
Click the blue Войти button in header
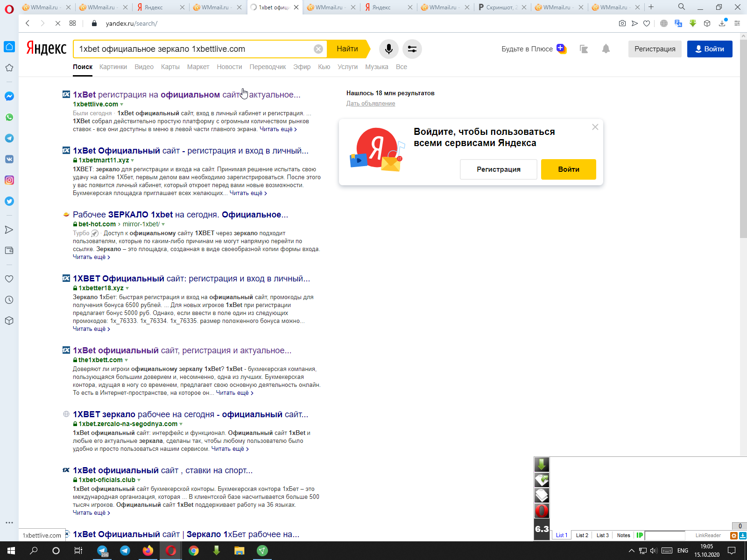coord(710,49)
